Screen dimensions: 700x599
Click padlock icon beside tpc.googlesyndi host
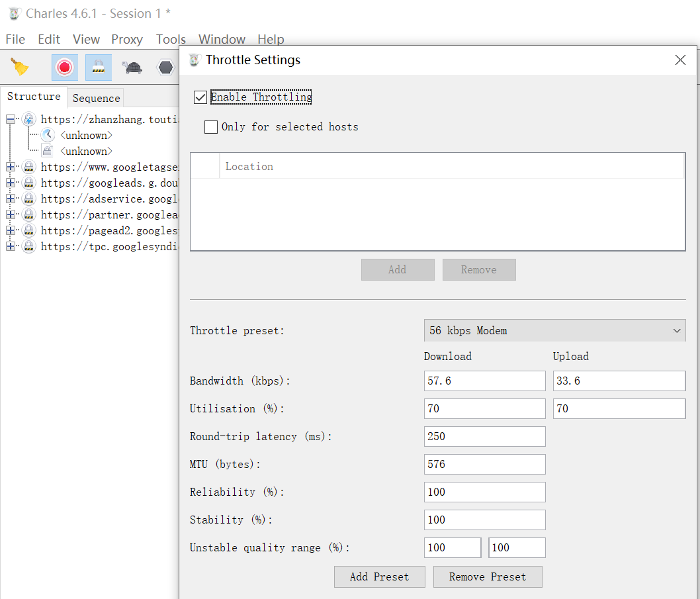[x=29, y=246]
